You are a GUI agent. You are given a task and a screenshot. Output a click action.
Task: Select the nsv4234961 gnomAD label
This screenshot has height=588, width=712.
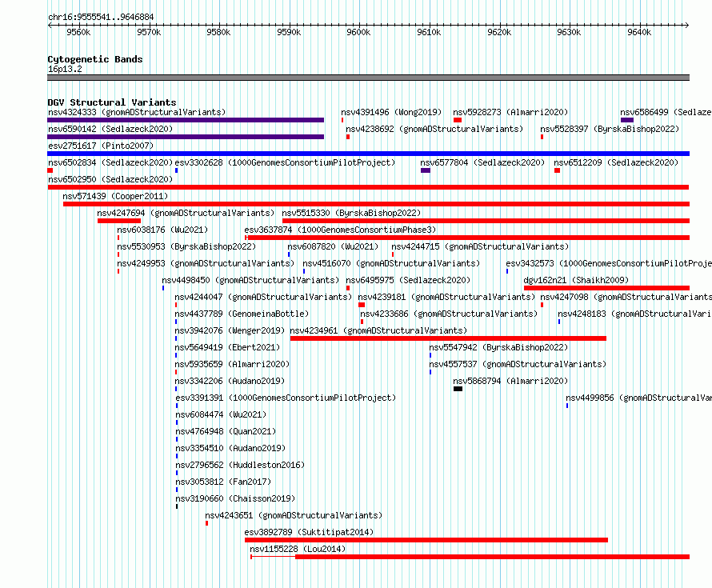pos(378,330)
